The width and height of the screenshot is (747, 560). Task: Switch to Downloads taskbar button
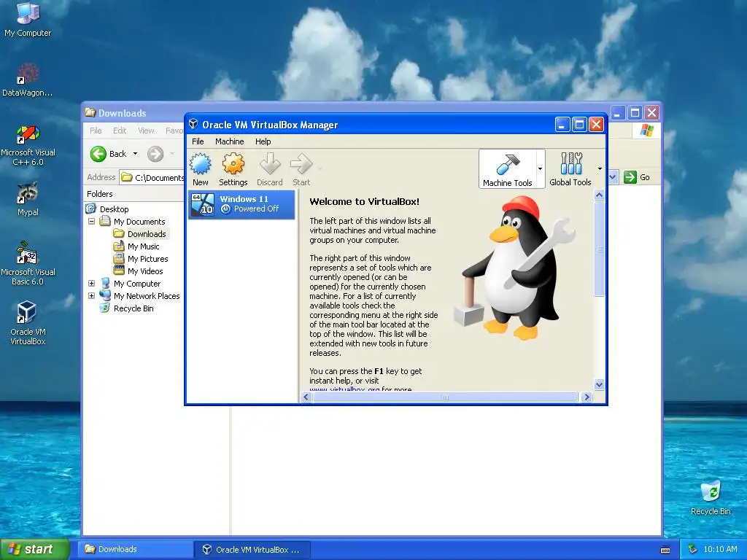136,549
